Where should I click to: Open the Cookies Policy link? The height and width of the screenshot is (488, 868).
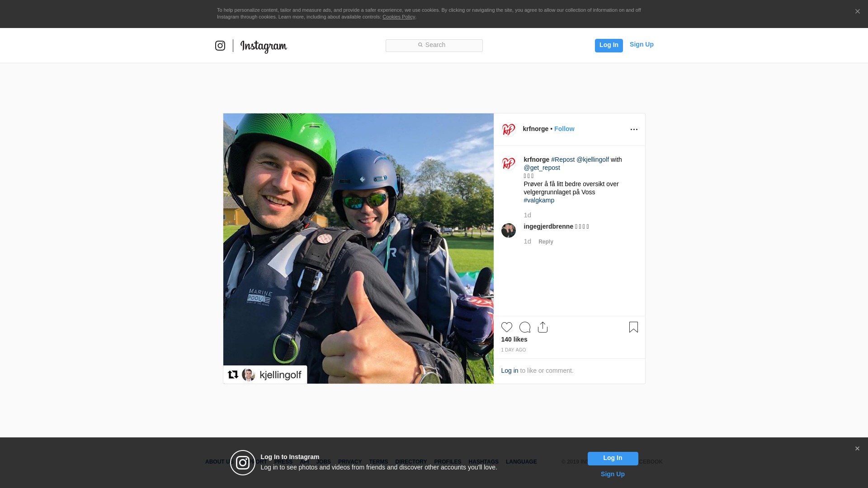[x=399, y=17]
